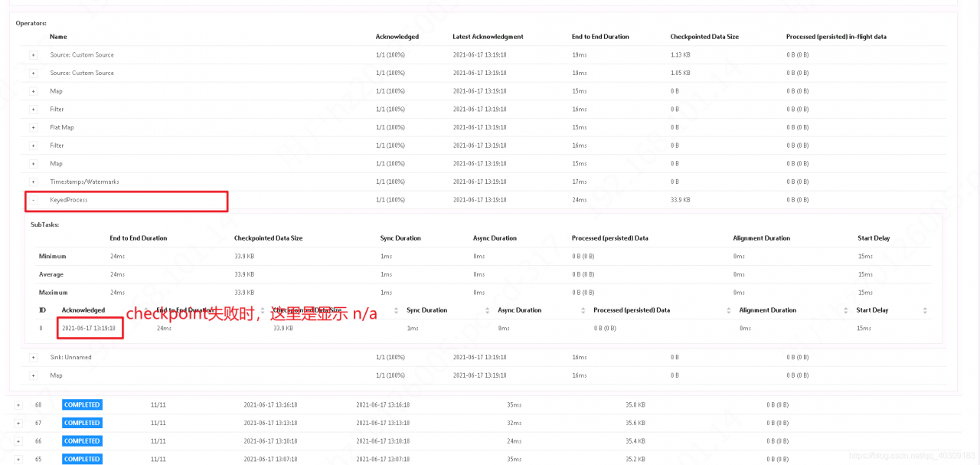Click the subtasks ID column header

(x=42, y=310)
